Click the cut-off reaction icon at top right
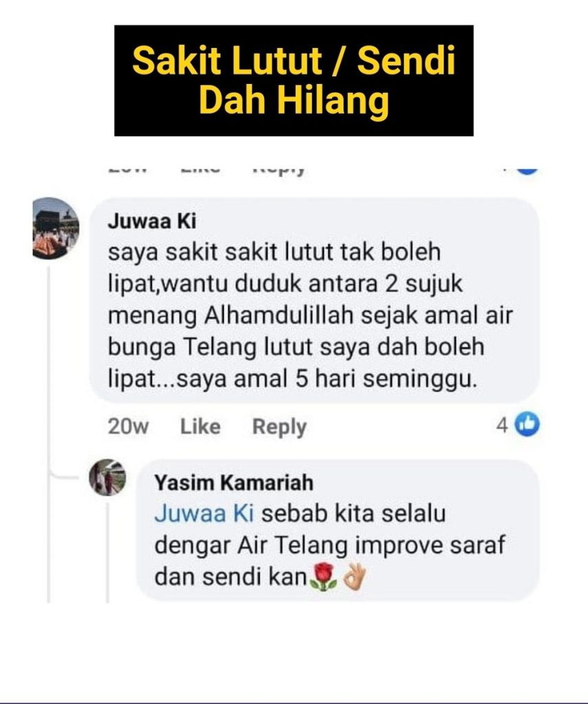The width and height of the screenshot is (588, 704). [527, 170]
